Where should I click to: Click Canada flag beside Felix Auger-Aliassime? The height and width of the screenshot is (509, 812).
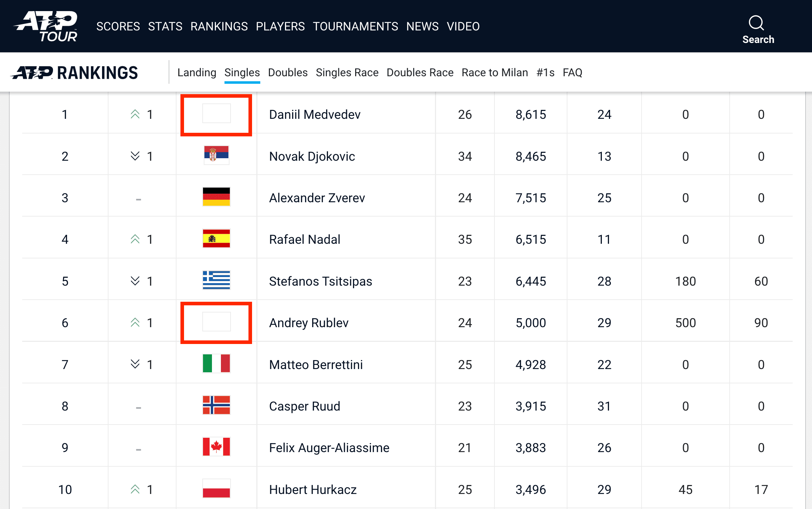click(x=216, y=447)
